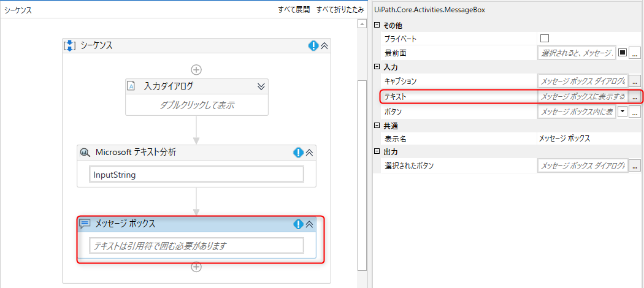Image resolution: width=644 pixels, height=288 pixels.
Task: Click the テキスト property label
Action: (x=395, y=97)
